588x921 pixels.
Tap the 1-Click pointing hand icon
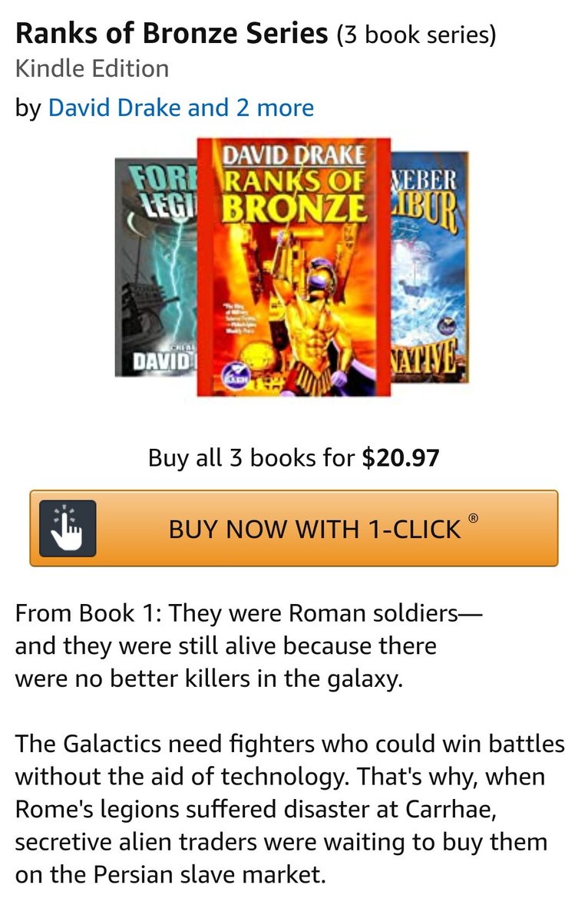click(x=68, y=528)
